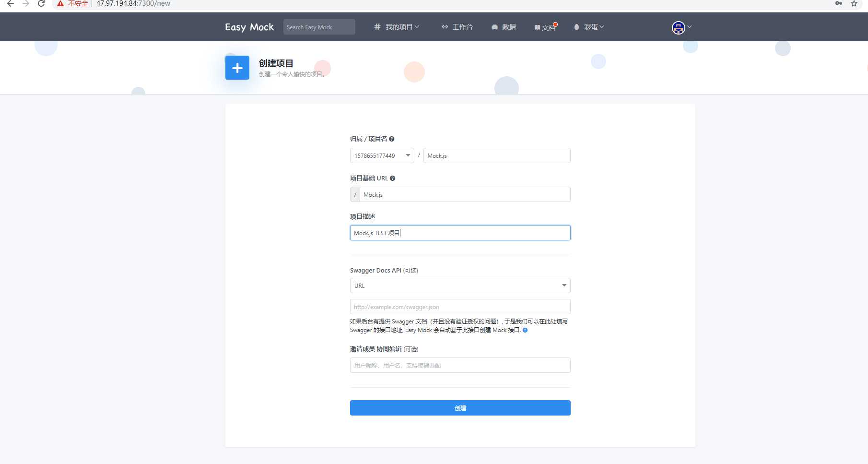
Task: Click the Swagger Docs API label
Action: [375, 271]
